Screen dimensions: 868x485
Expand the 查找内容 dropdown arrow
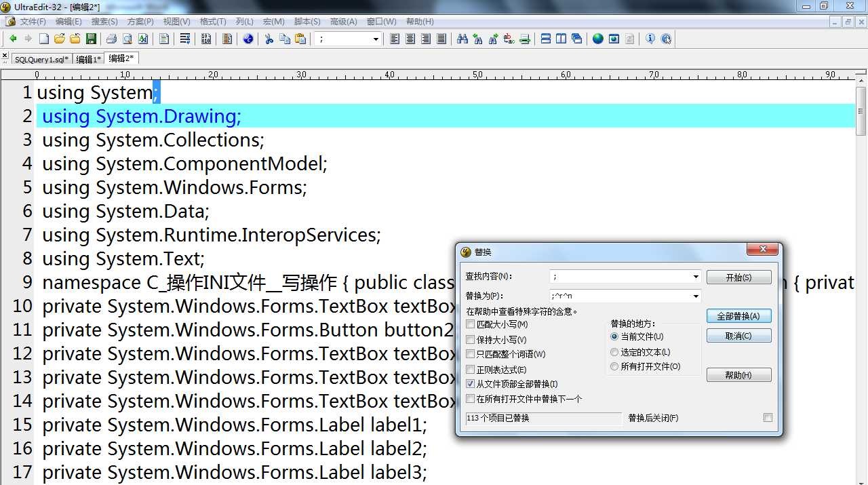pos(696,277)
